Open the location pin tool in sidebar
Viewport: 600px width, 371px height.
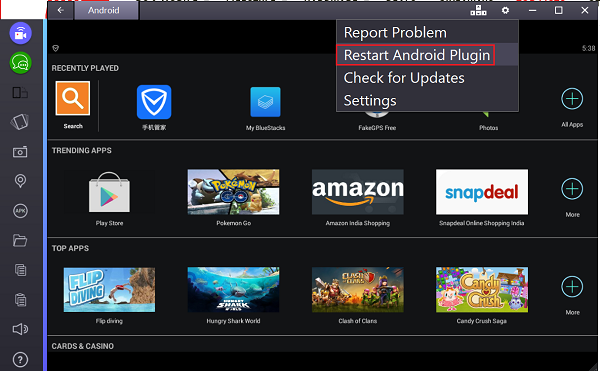(20, 181)
